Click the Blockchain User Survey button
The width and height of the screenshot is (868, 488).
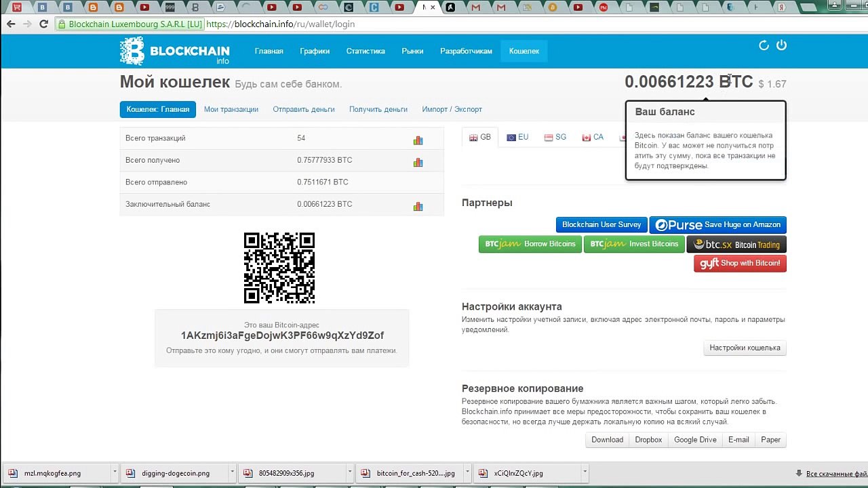tap(601, 224)
